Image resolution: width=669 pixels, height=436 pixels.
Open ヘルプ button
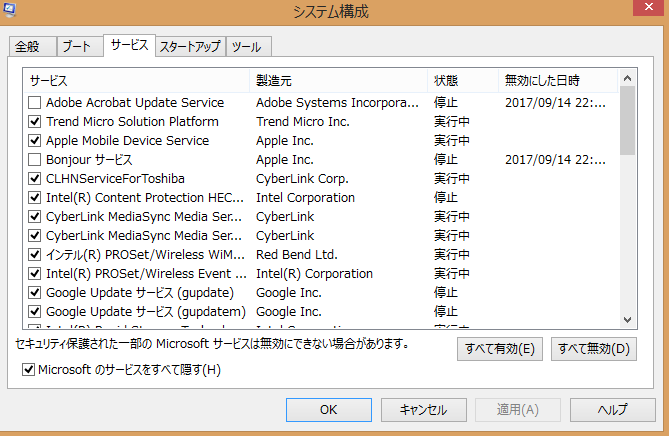click(613, 410)
